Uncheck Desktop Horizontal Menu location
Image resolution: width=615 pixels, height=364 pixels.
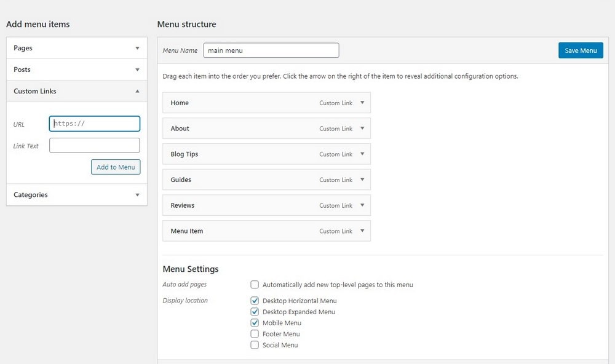(x=255, y=301)
